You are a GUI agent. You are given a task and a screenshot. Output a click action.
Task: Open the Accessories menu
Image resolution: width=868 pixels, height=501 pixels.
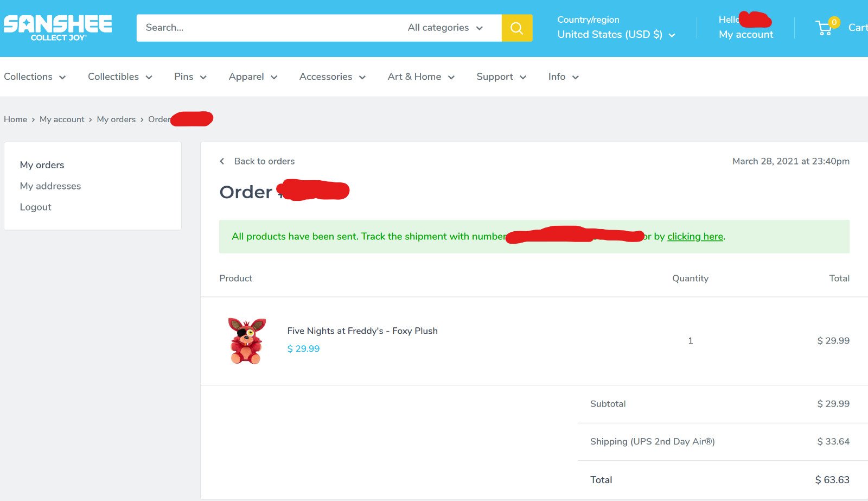coord(332,77)
